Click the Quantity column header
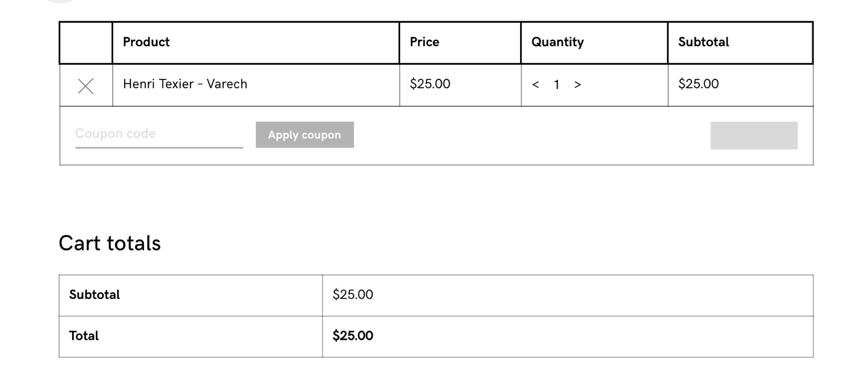This screenshot has height=372, width=868. pyautogui.click(x=557, y=42)
